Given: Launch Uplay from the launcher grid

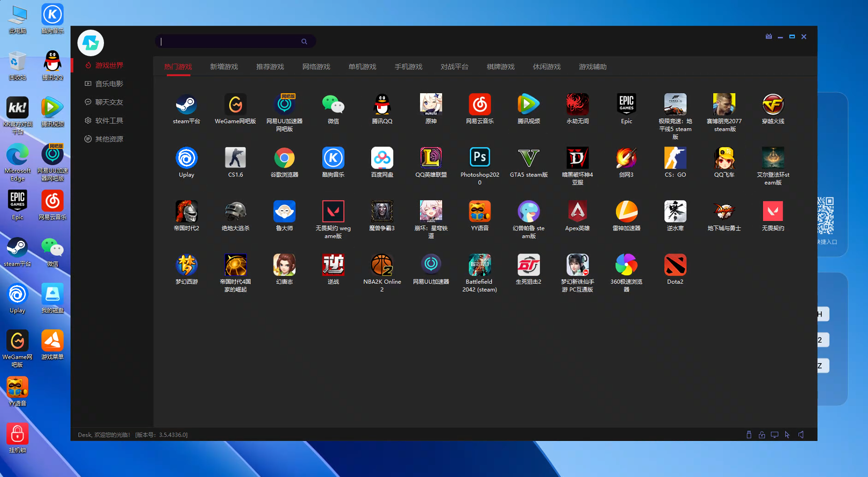Looking at the screenshot, I should 186,158.
